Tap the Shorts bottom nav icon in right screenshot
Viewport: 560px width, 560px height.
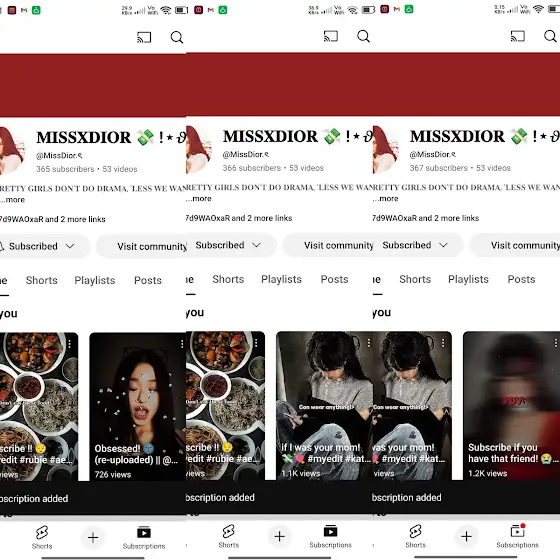click(x=415, y=536)
